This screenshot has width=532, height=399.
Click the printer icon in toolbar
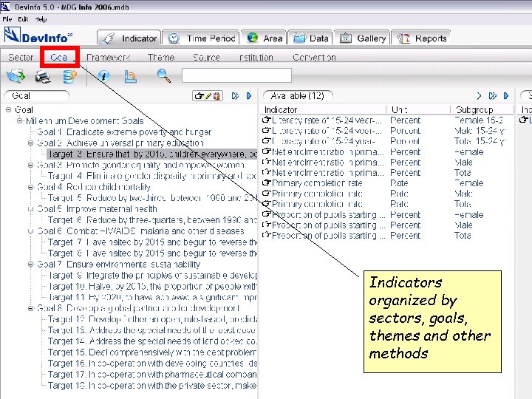coord(43,77)
